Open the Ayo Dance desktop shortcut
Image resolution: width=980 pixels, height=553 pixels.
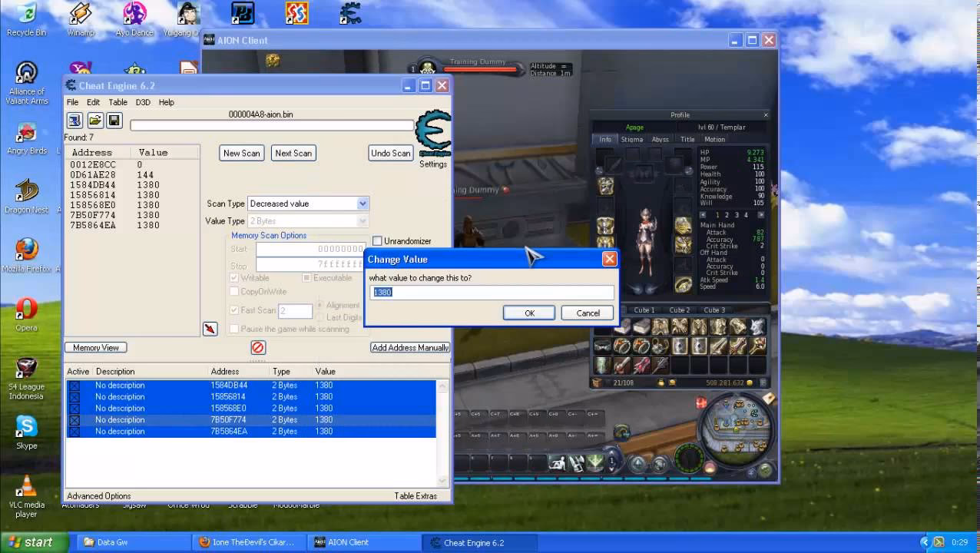coord(134,20)
